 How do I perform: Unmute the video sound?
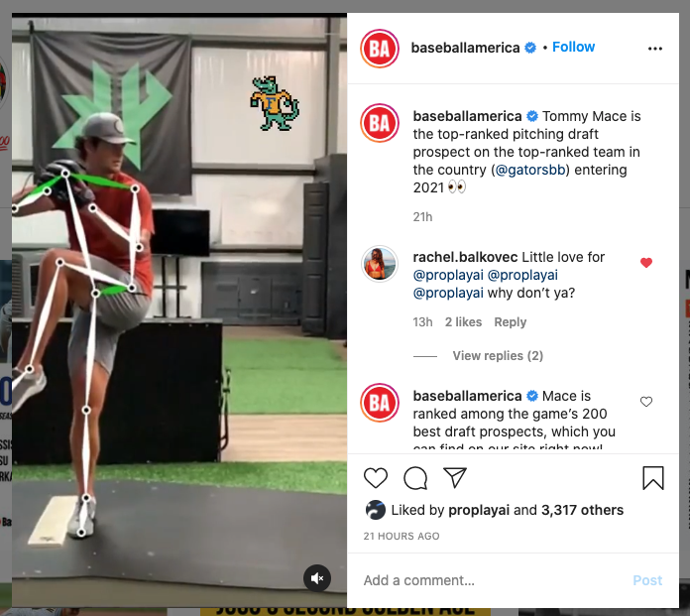317,578
